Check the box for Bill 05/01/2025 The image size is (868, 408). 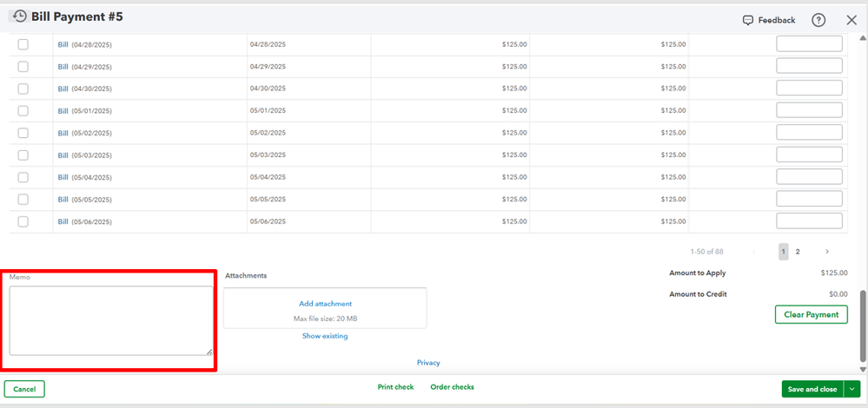pos(23,110)
